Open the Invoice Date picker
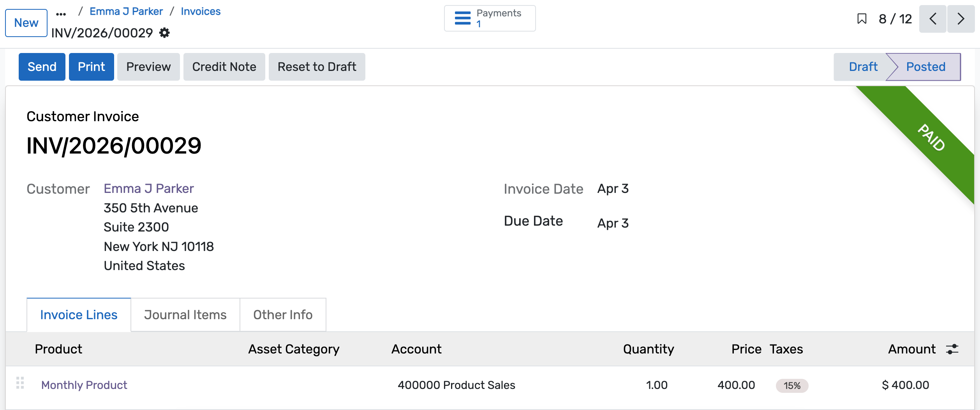Image resolution: width=980 pixels, height=410 pixels. 612,189
